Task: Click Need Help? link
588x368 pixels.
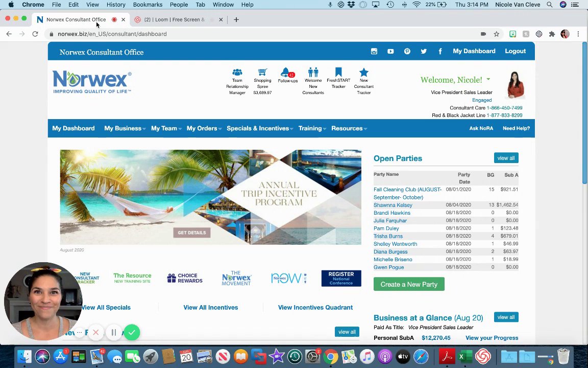Action: coord(516,128)
